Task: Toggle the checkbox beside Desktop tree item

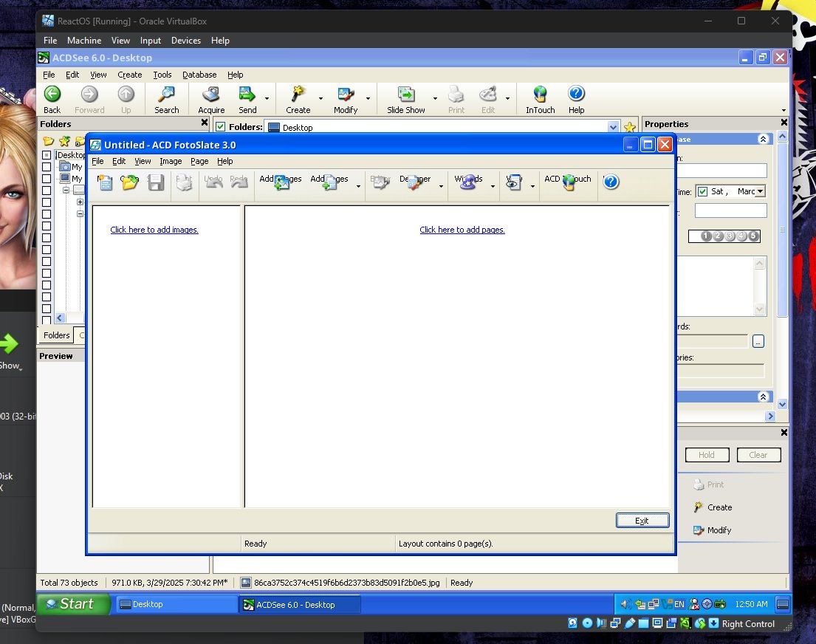Action: click(47, 155)
